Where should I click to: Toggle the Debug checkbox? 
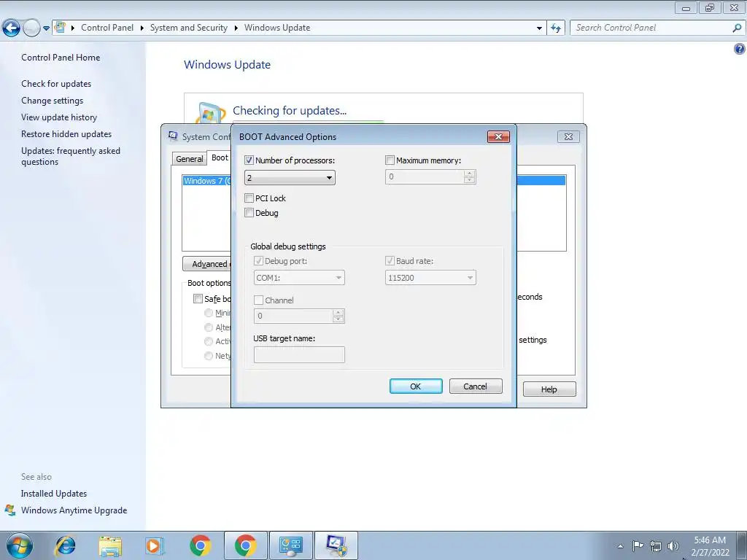click(x=249, y=213)
